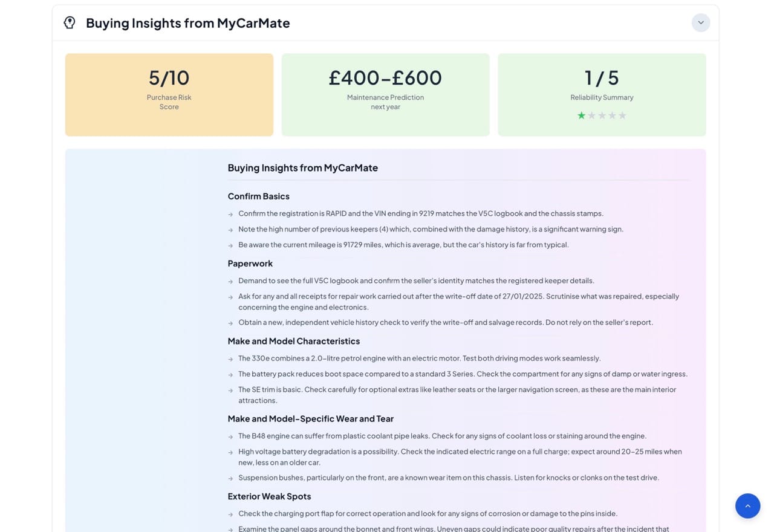Click the lightbulb icon beside Buying Insights header
Viewport: 774px width, 532px height.
point(70,23)
